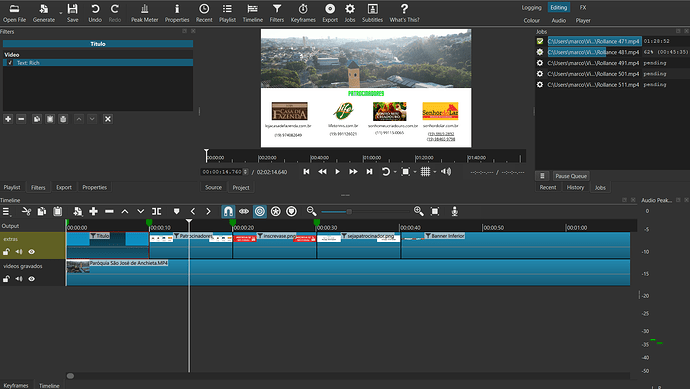690x389 pixels.
Task: Adjust player volume speaker icon
Action: pyautogui.click(x=446, y=172)
